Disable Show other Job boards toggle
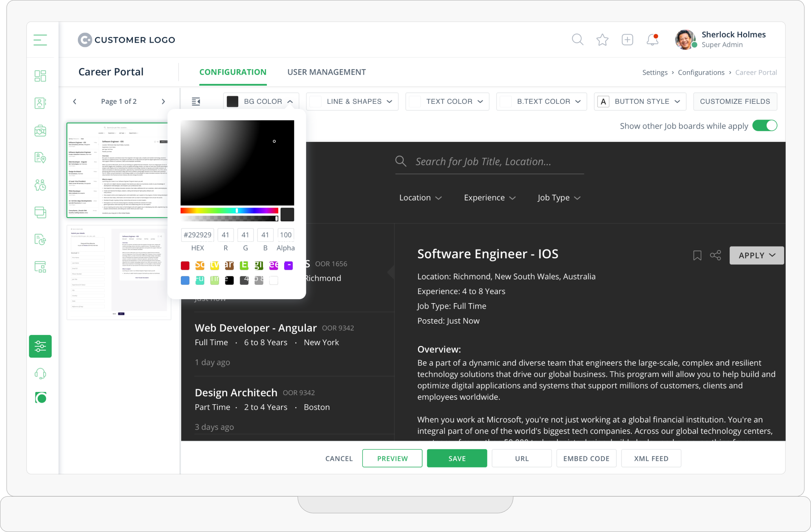 764,126
